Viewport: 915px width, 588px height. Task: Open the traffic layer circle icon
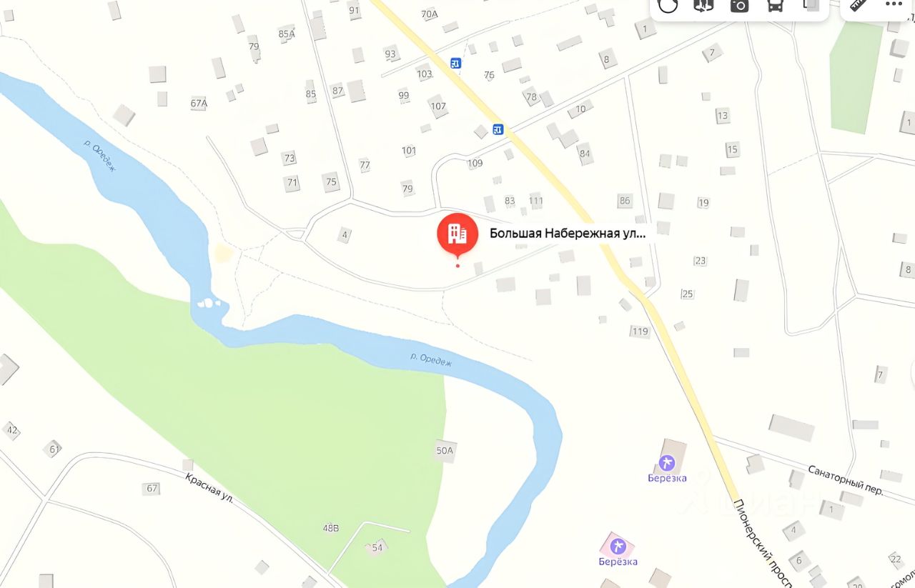click(668, 5)
